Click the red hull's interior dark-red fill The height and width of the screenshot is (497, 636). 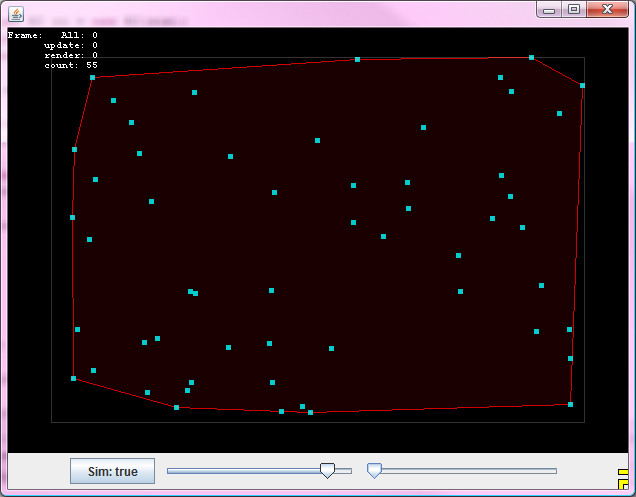pos(320,260)
